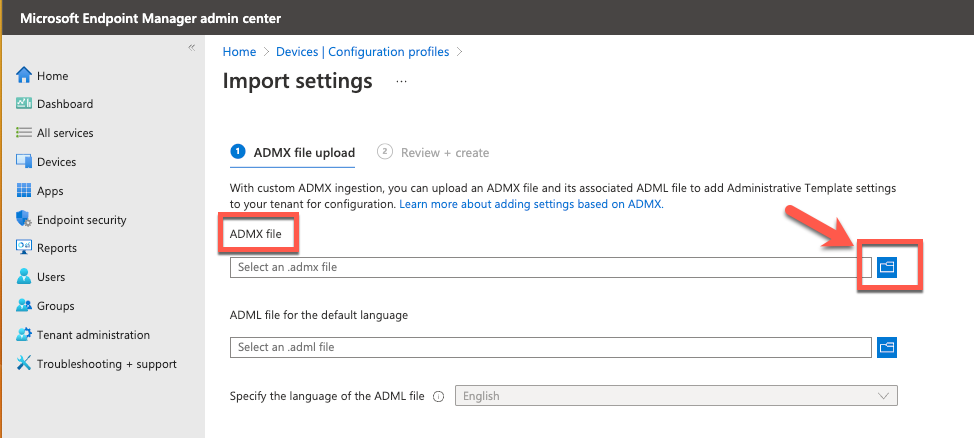Click the Microsoft Endpoint Manager admin center title
Viewport: 974px width, 438px height.
[150, 18]
